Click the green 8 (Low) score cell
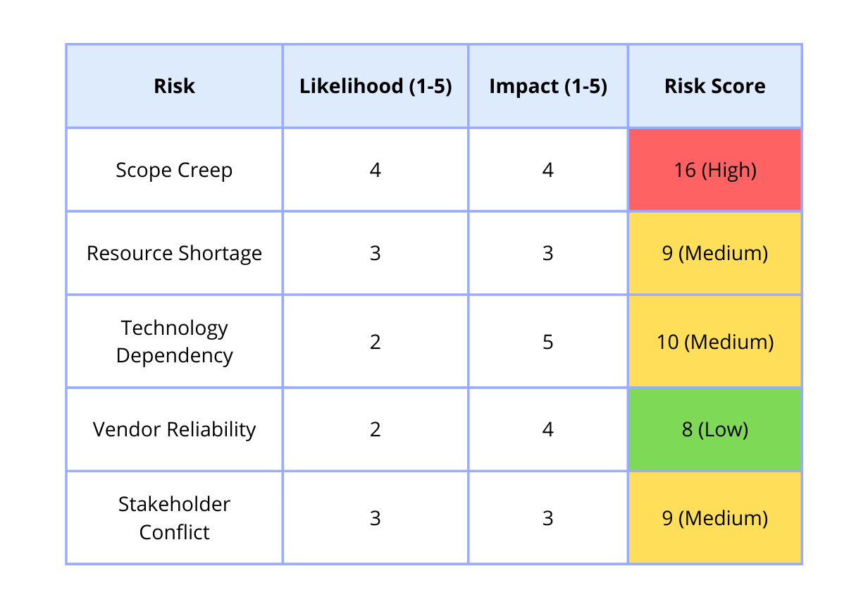 [x=714, y=429]
